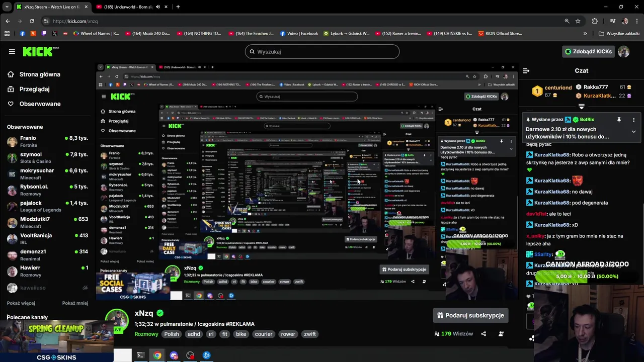
Task: Expand the chat leaderboard down arrow
Action: pyautogui.click(x=581, y=107)
